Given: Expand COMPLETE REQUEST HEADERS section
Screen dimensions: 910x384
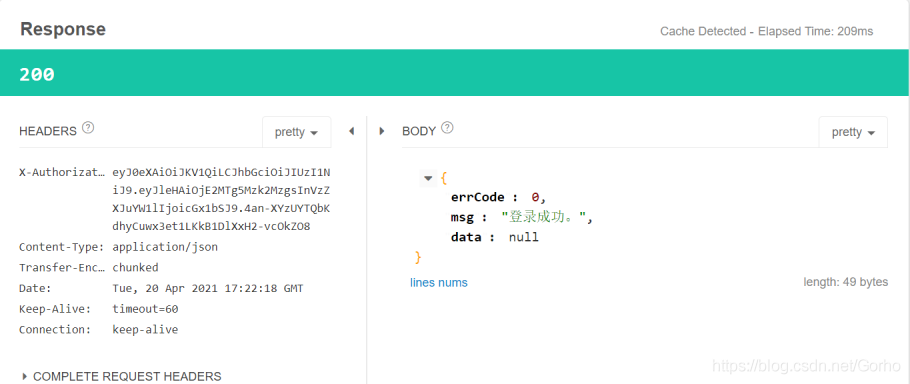Looking at the screenshot, I should pyautogui.click(x=121, y=376).
